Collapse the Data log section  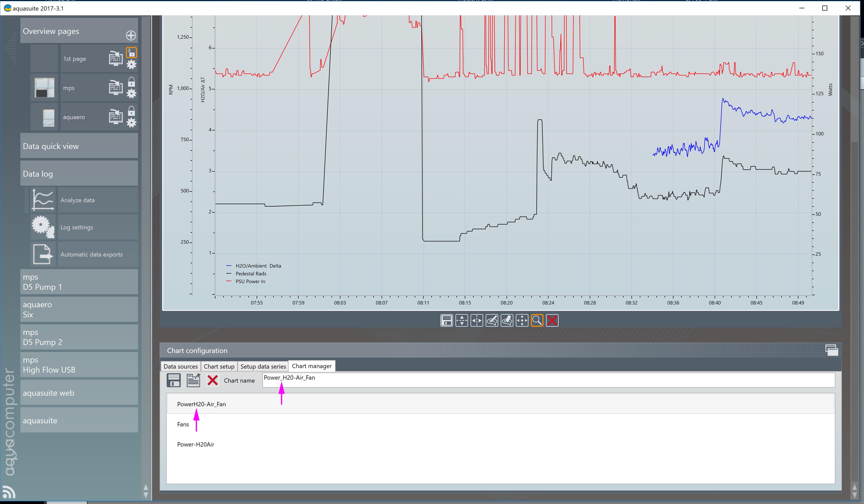click(x=79, y=174)
